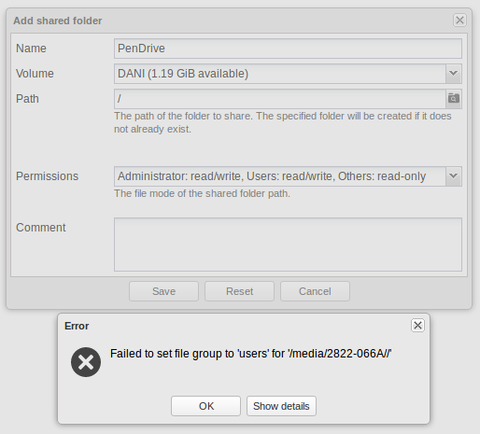The height and width of the screenshot is (434, 480).
Task: Open the folder browse icon beside Path
Action: (x=454, y=99)
